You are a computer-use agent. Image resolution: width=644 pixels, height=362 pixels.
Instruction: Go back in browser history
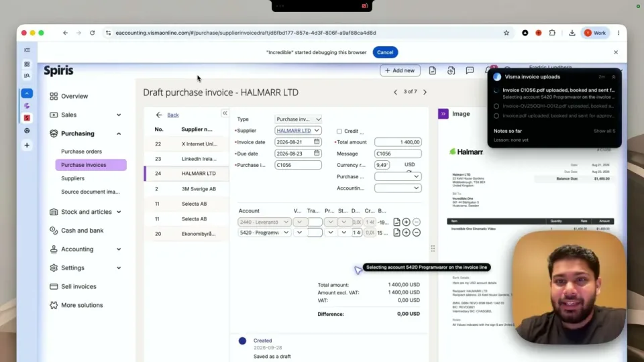click(65, 33)
